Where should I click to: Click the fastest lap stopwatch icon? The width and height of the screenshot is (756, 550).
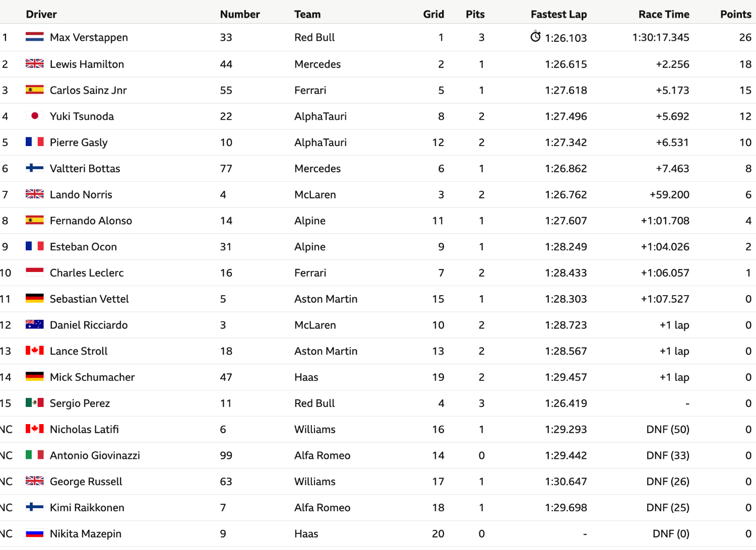click(535, 37)
